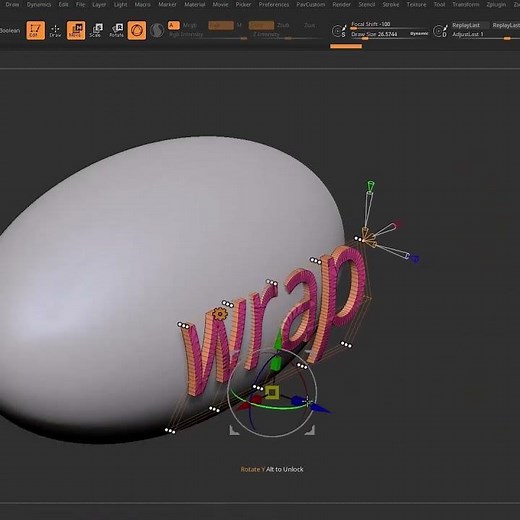Viewport: 520px width, 520px height.
Task: Click the Rgb Intensity slider
Action: [x=208, y=35]
